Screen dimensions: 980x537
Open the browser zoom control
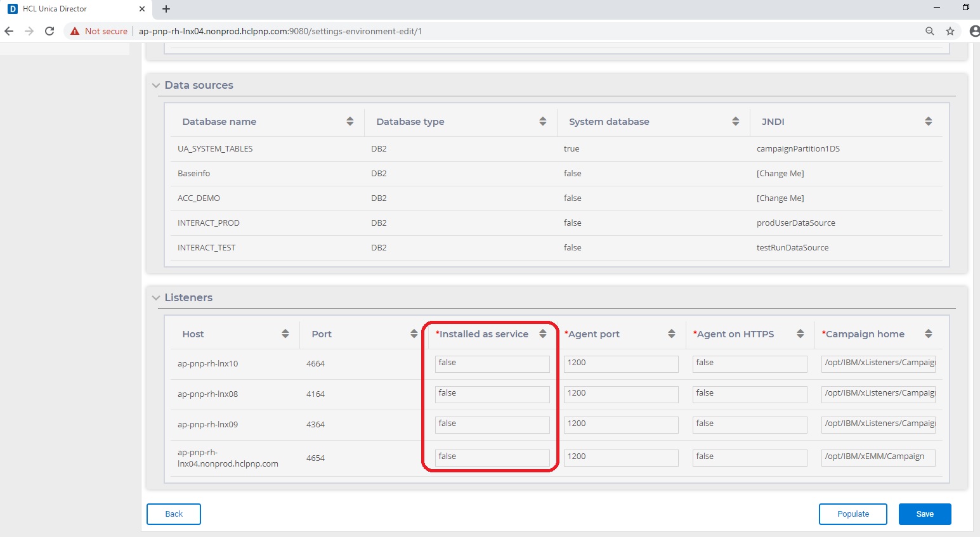pos(929,31)
